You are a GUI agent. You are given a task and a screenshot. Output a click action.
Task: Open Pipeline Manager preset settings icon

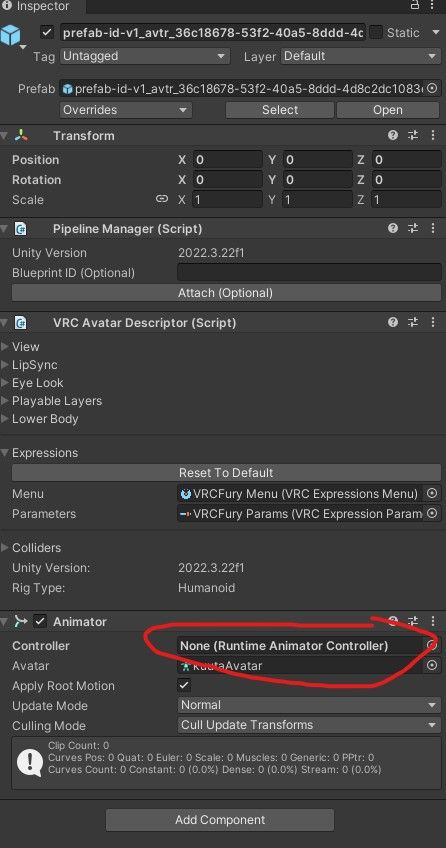pos(413,229)
